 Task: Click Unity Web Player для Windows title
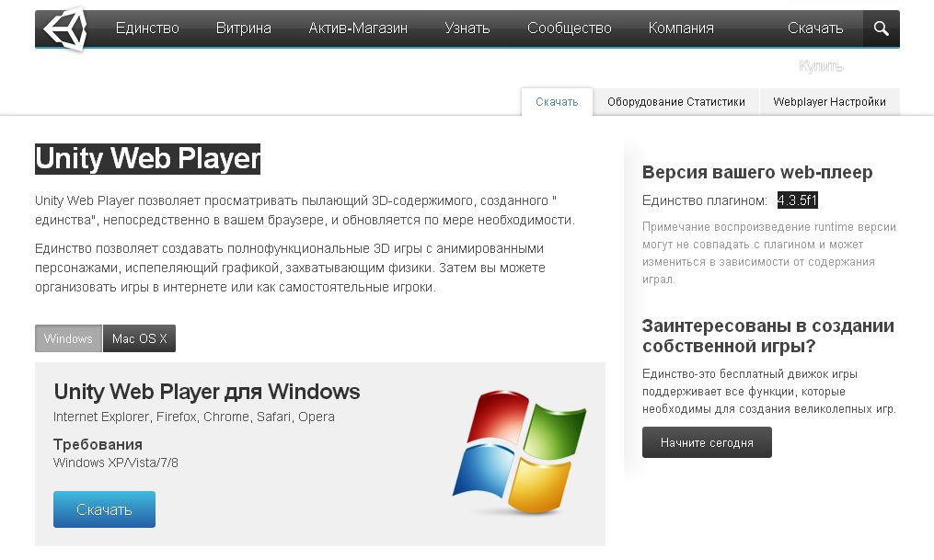click(207, 392)
